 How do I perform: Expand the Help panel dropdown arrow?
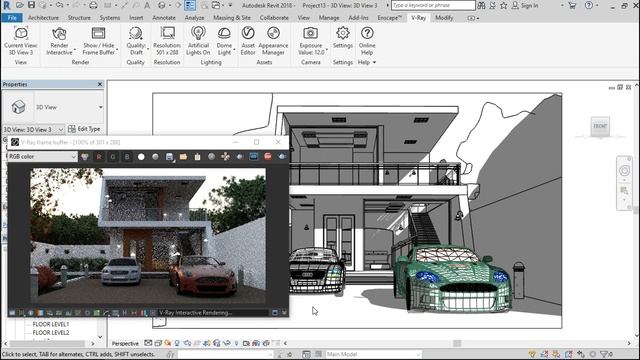coord(374,62)
